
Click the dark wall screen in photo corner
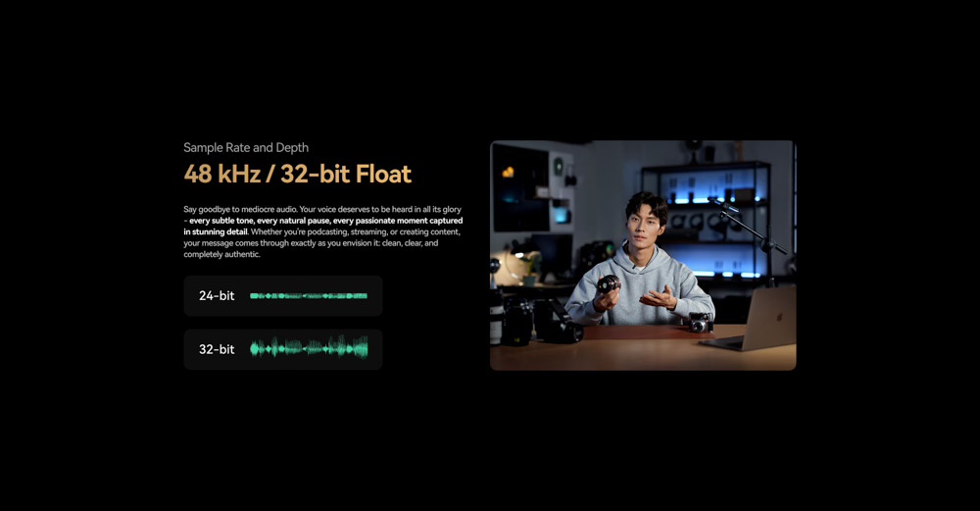click(x=519, y=188)
